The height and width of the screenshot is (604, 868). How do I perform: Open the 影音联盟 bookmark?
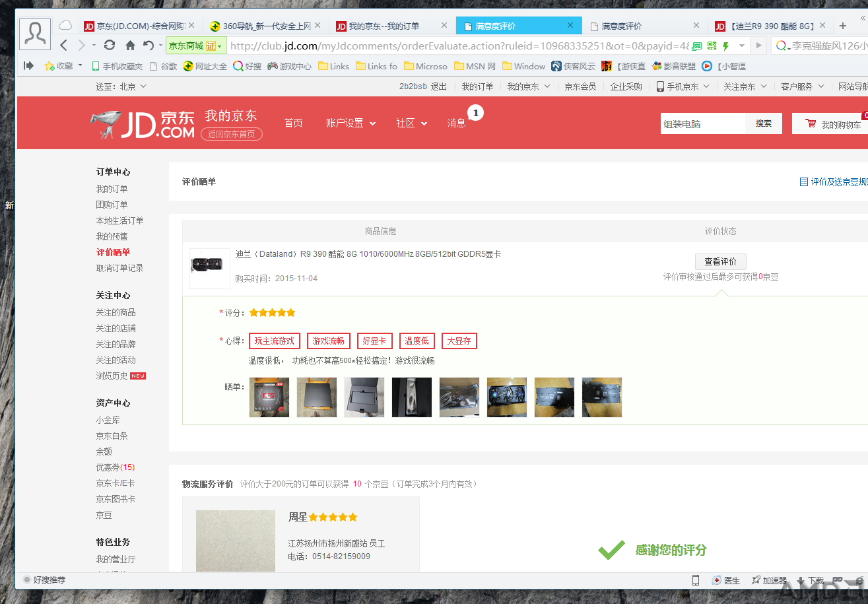(673, 66)
